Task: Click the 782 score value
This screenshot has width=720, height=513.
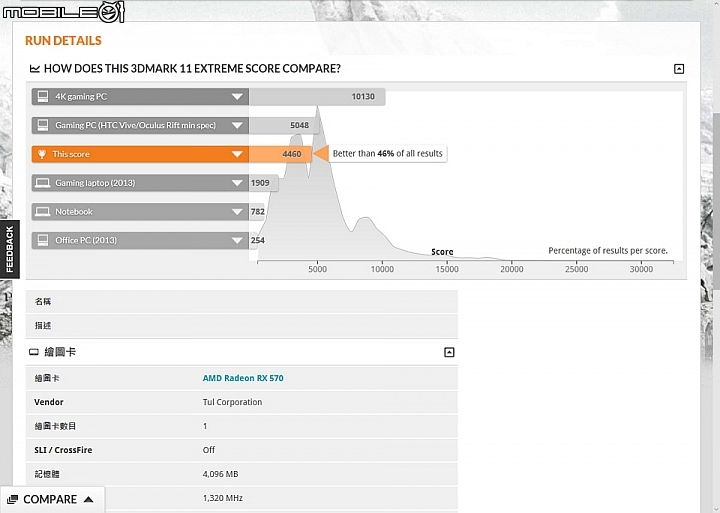Action: click(x=258, y=211)
